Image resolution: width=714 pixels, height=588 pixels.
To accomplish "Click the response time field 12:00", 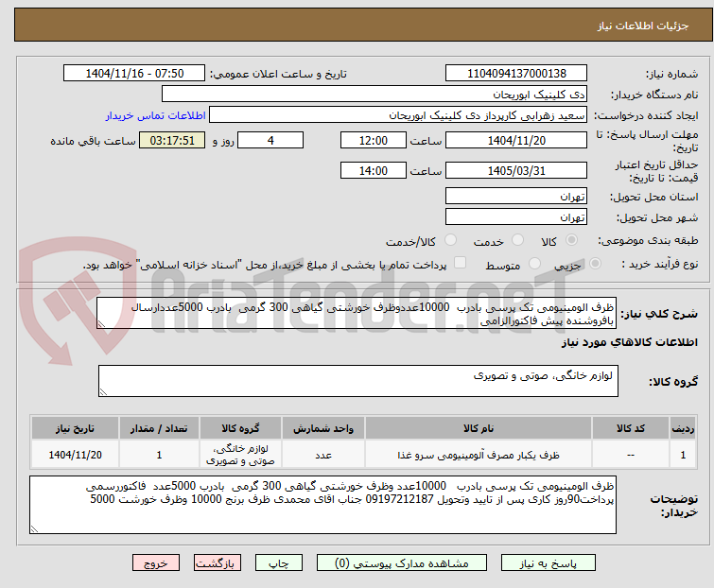I will pyautogui.click(x=373, y=141).
